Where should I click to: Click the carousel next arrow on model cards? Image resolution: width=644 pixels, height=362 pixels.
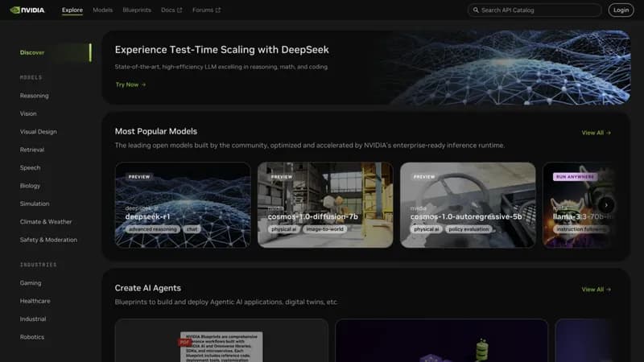pos(606,205)
